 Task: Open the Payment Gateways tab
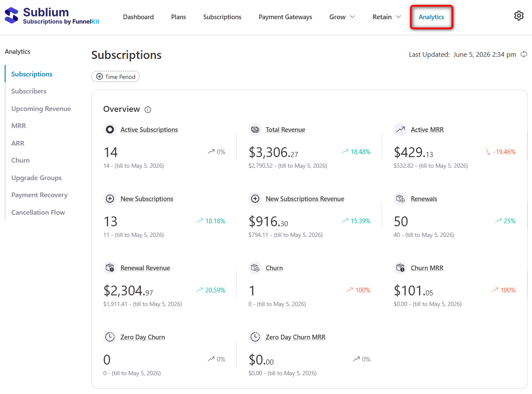pos(285,17)
